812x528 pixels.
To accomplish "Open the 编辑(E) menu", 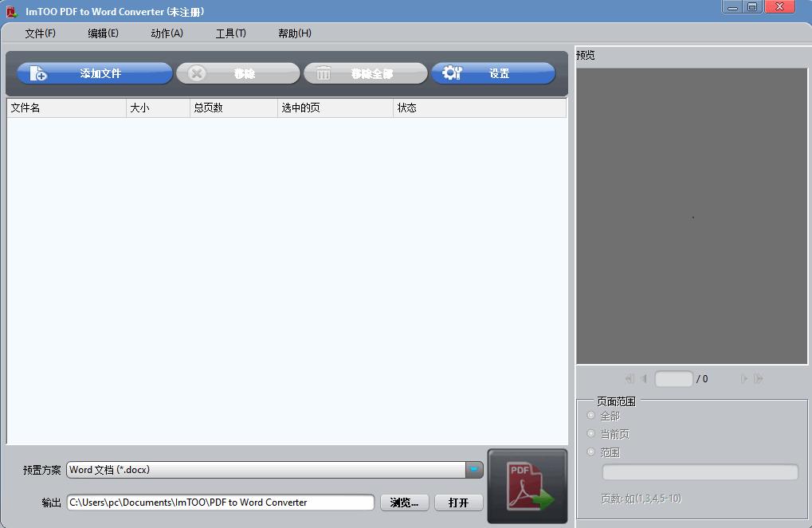I will (103, 33).
